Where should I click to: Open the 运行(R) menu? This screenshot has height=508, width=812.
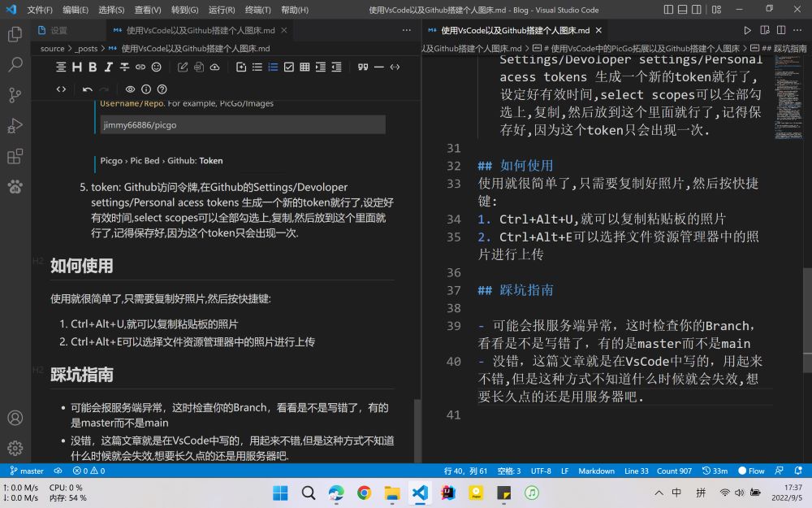(222, 10)
